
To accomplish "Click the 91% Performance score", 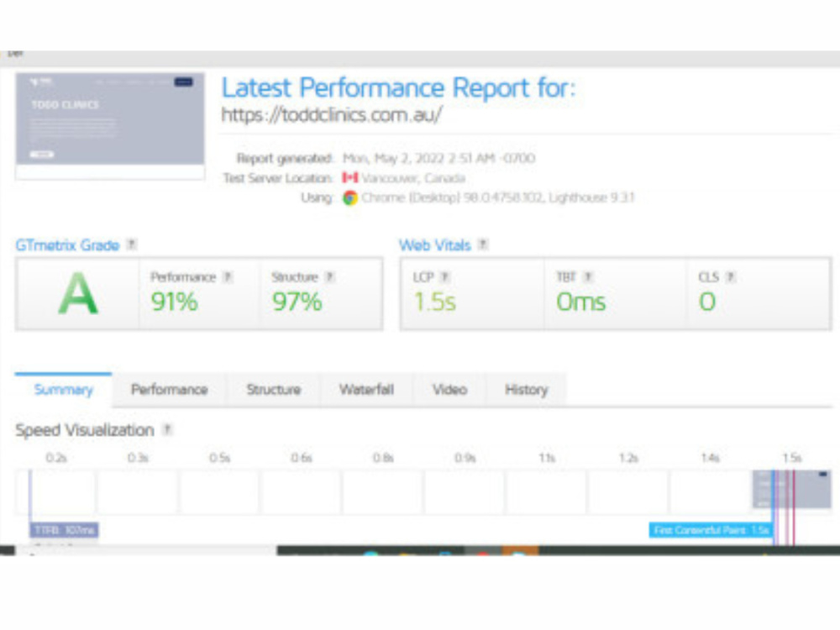I will [x=174, y=302].
